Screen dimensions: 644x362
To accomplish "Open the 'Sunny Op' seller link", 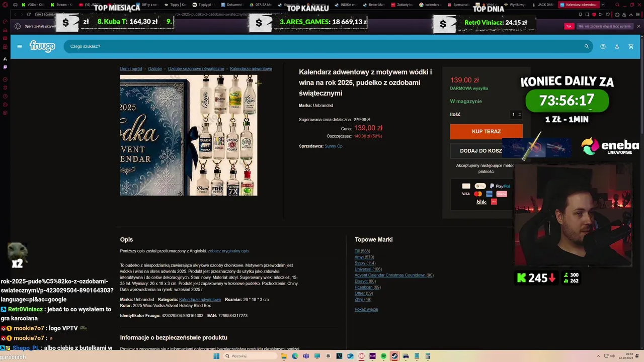I will [x=334, y=146].
